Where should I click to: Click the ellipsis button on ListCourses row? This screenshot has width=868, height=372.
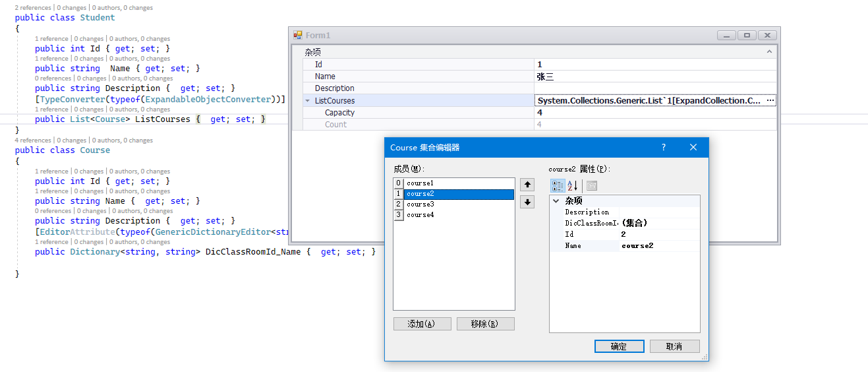point(770,101)
